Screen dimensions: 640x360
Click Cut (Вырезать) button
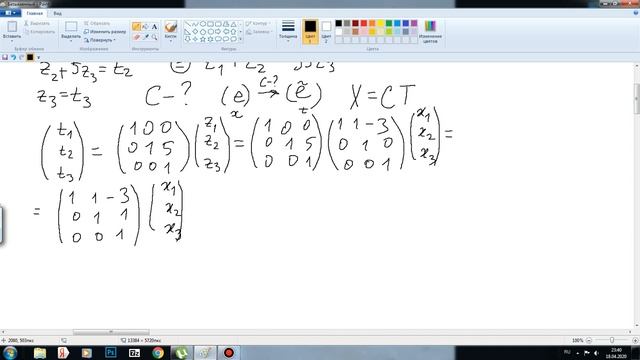(x=37, y=24)
